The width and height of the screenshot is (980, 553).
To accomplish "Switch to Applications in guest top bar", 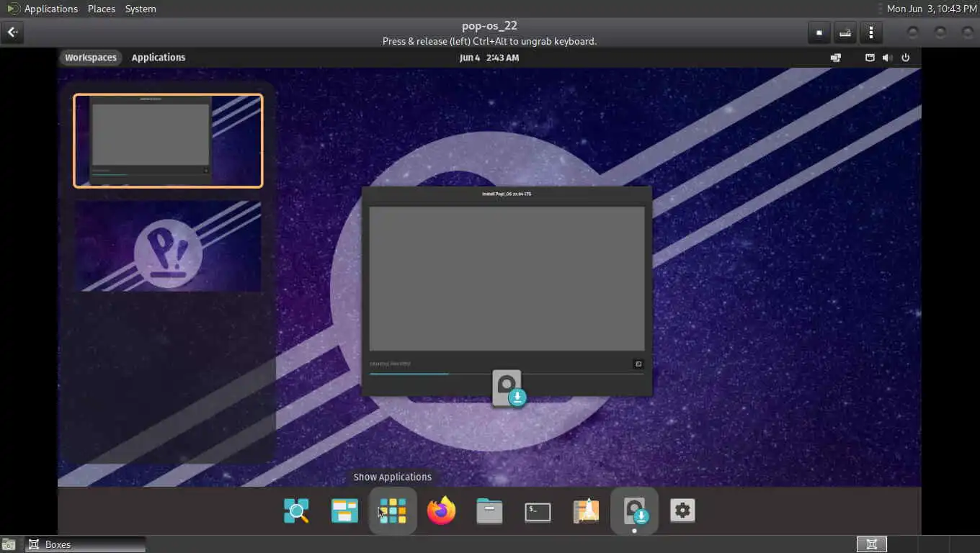I will pyautogui.click(x=159, y=58).
